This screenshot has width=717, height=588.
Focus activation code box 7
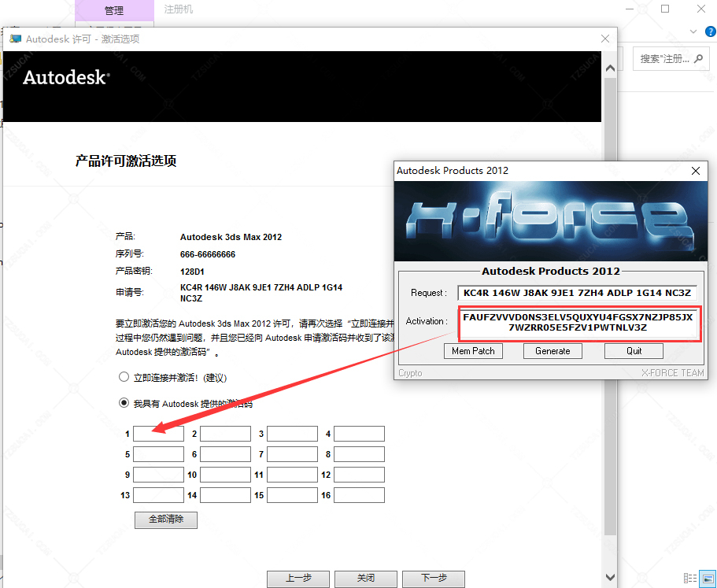[x=292, y=454]
